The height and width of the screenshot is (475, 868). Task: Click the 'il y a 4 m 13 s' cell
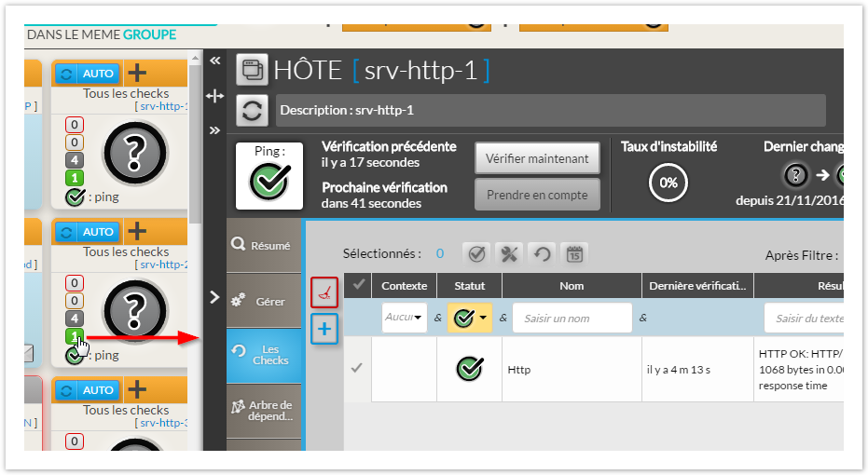pyautogui.click(x=697, y=370)
